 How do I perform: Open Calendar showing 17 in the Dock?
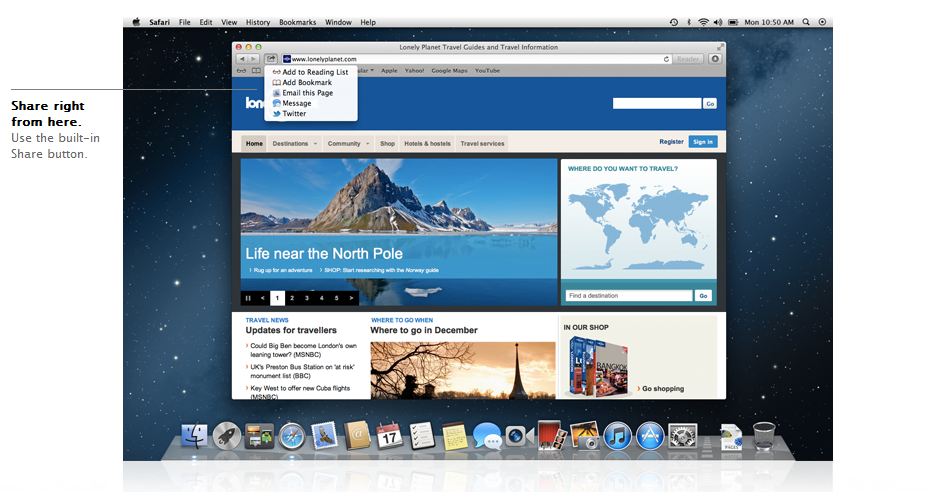click(x=390, y=436)
